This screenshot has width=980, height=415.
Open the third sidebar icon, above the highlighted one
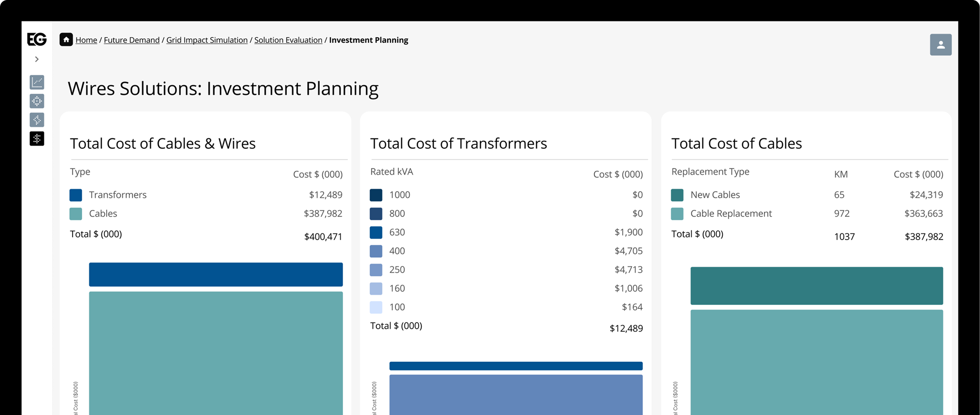pyautogui.click(x=37, y=120)
